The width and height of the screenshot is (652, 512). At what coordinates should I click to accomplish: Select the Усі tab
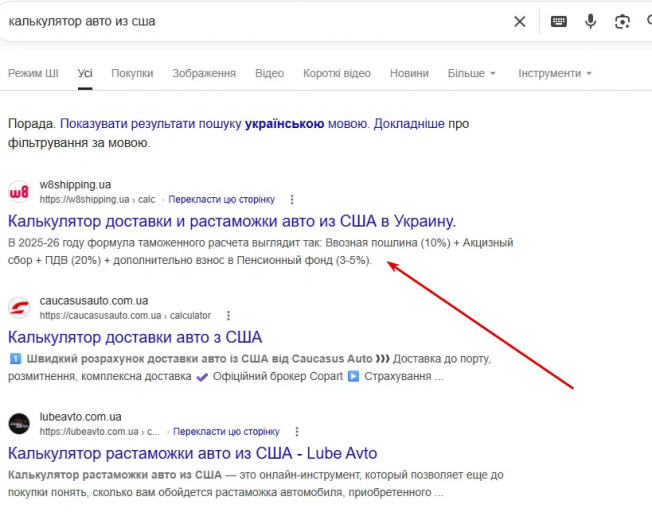(85, 73)
